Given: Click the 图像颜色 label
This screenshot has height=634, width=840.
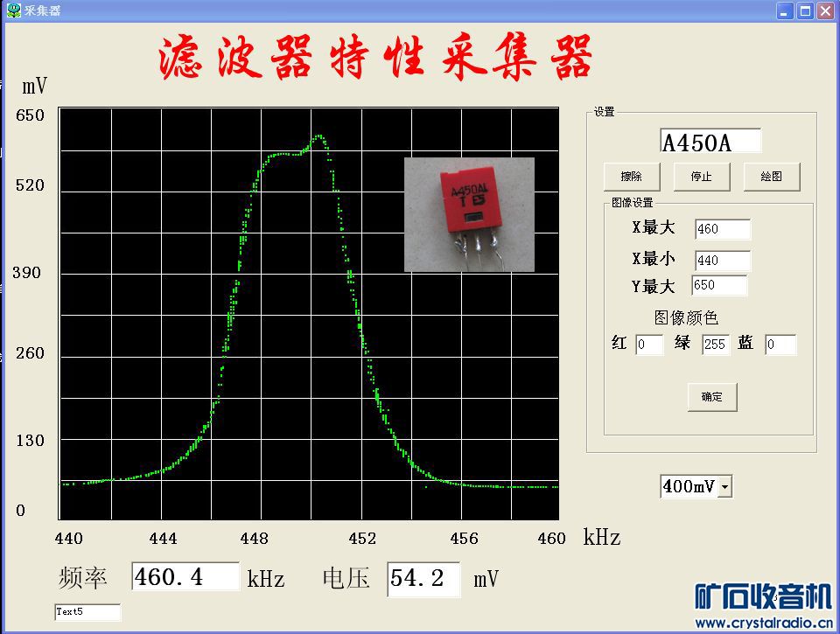Looking at the screenshot, I should pyautogui.click(x=686, y=318).
